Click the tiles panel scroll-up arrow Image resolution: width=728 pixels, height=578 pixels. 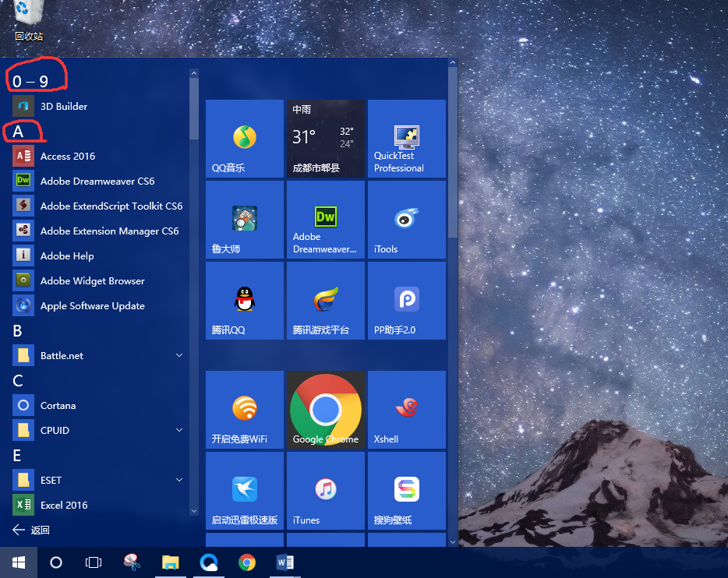(x=453, y=62)
